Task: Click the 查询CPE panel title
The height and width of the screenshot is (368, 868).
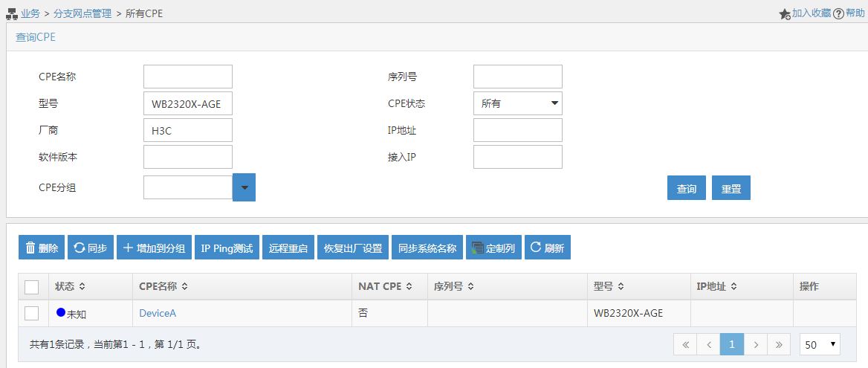Action: pos(36,37)
